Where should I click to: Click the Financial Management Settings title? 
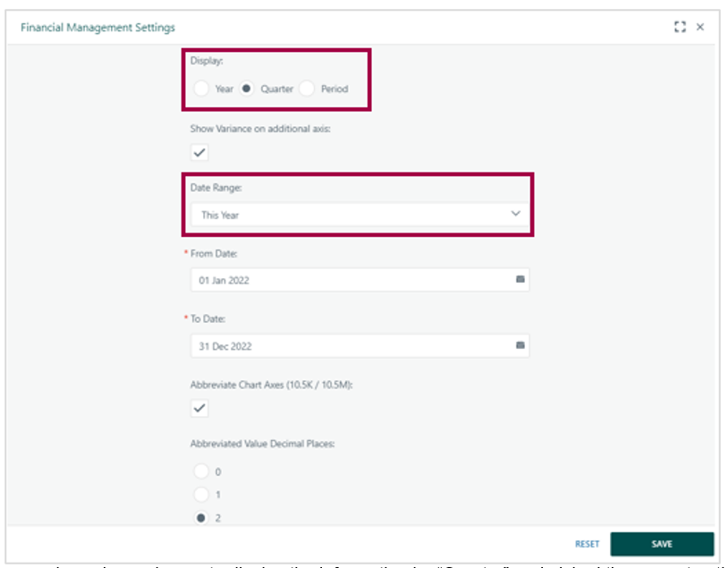point(98,28)
